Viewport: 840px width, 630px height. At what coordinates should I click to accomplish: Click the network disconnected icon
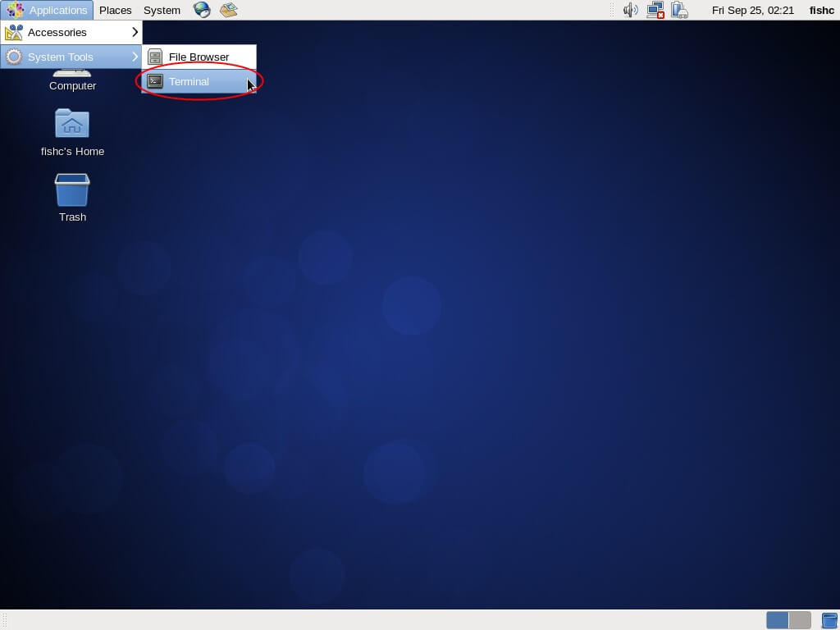[x=655, y=10]
